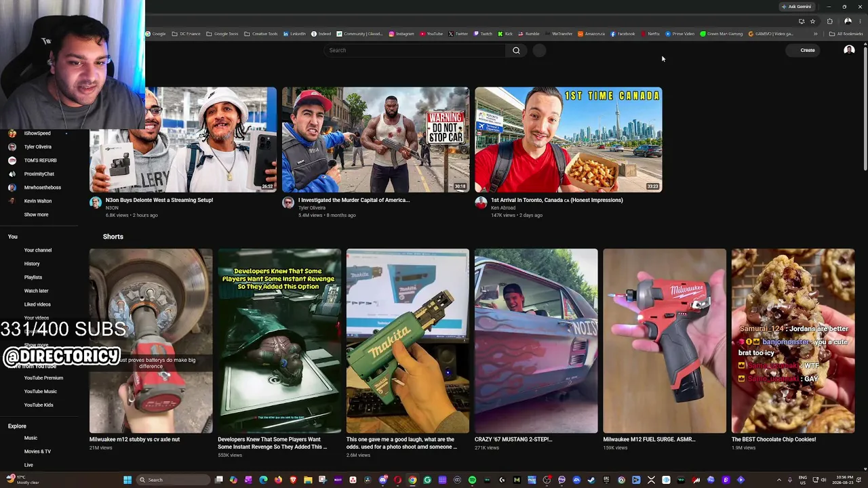Open the account avatar menu on YouTube
The image size is (868, 488).
849,50
